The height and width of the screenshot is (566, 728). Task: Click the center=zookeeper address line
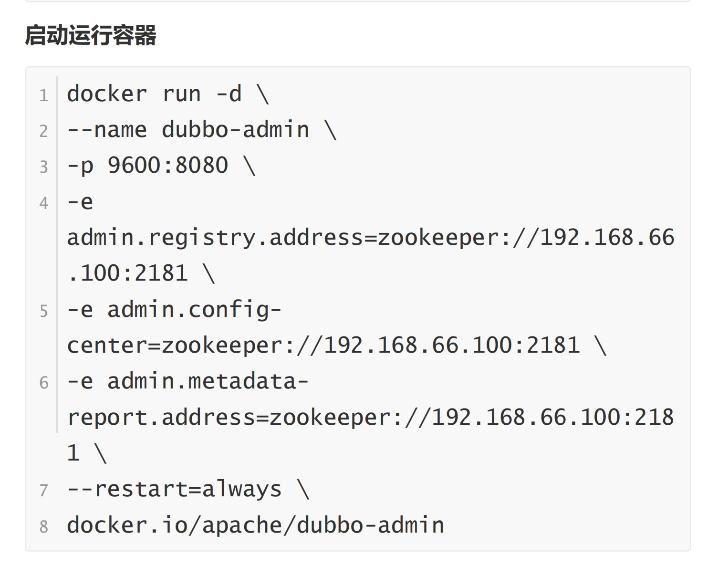323,346
